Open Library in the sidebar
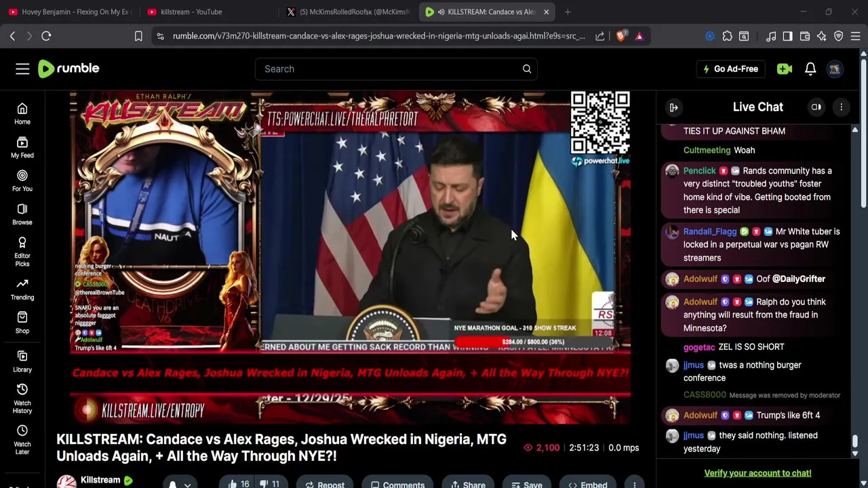868x488 pixels. [x=22, y=362]
